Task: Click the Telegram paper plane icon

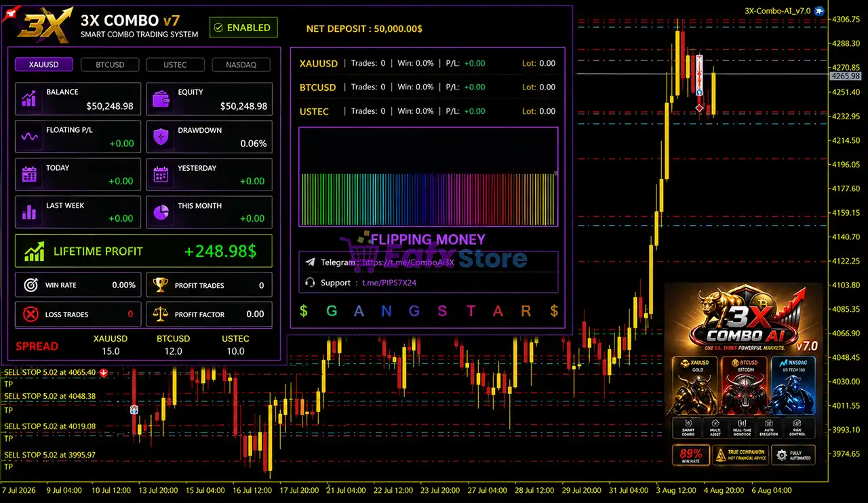Action: point(310,262)
